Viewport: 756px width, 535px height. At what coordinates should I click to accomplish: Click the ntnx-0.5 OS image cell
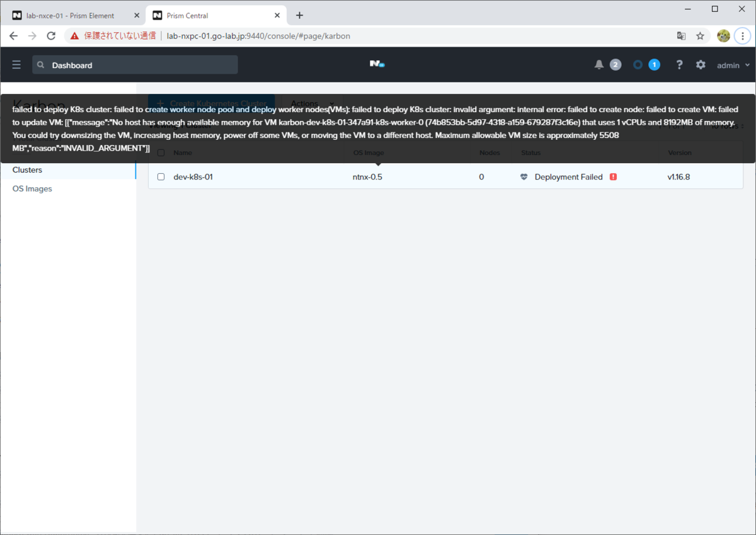[367, 177]
